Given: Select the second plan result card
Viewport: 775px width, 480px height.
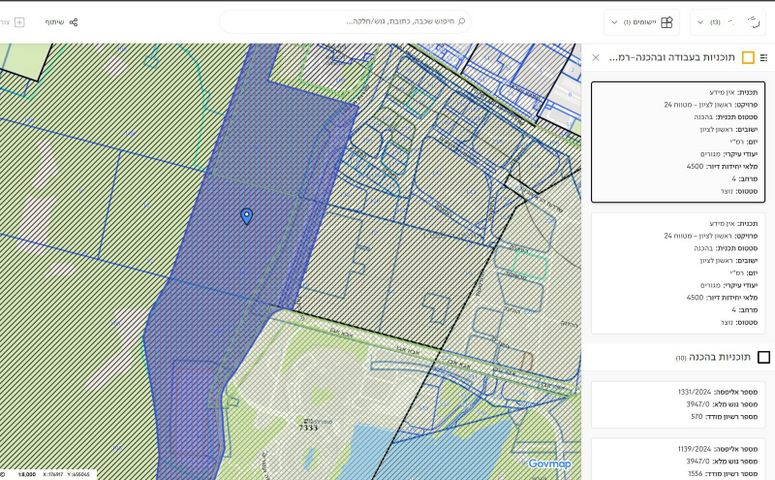Looking at the screenshot, I should pyautogui.click(x=678, y=273).
